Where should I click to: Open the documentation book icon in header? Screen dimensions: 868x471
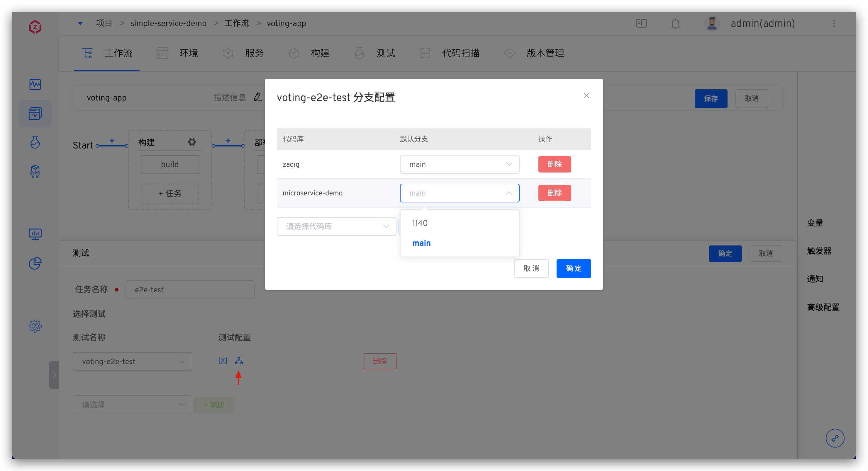coord(641,23)
